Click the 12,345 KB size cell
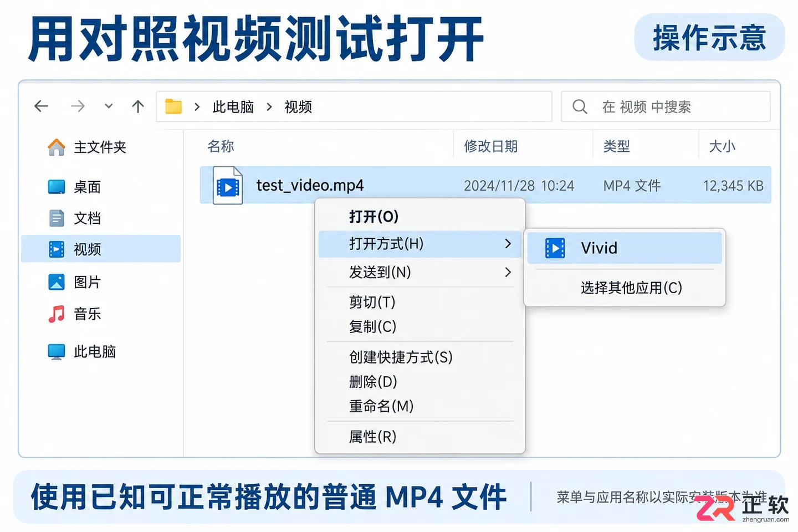 click(733, 186)
